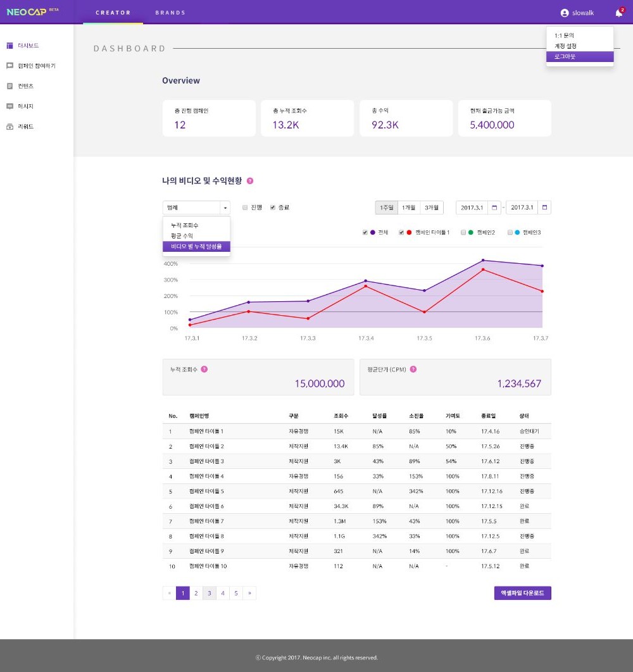This screenshot has width=633, height=672.
Task: Enable the 진행 checkbox
Action: point(245,207)
